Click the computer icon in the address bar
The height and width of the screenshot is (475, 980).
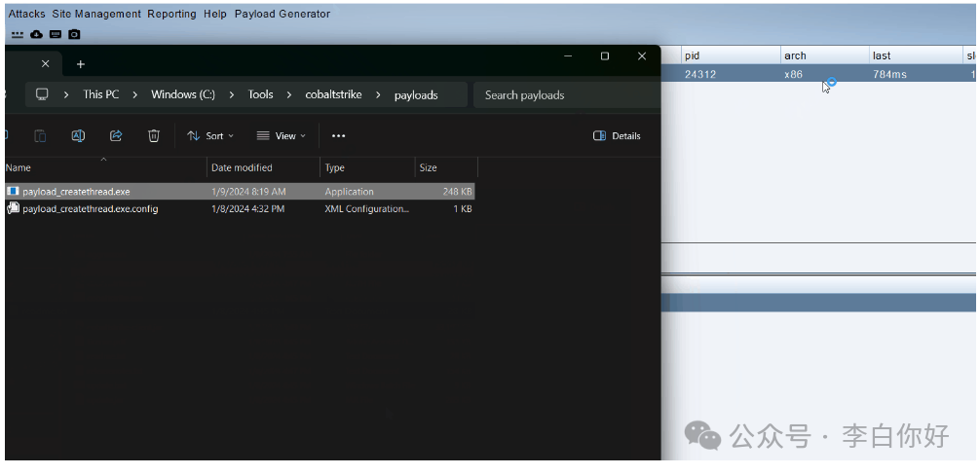coord(42,94)
